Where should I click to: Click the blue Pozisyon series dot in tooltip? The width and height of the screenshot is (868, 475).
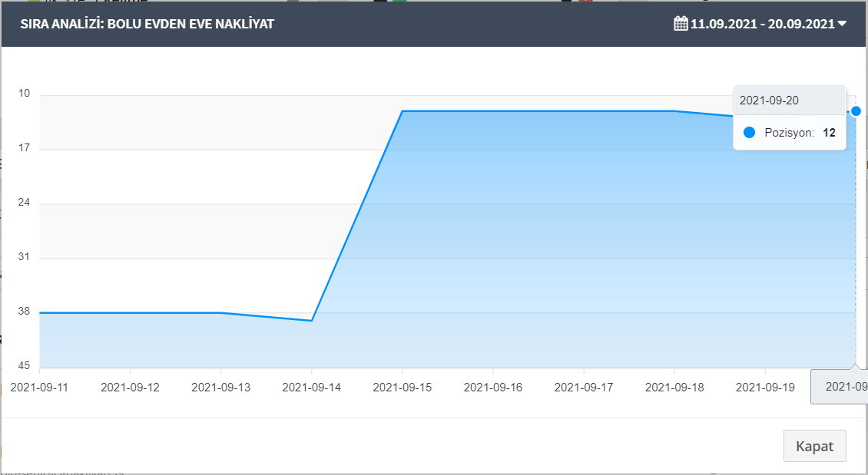pyautogui.click(x=749, y=133)
